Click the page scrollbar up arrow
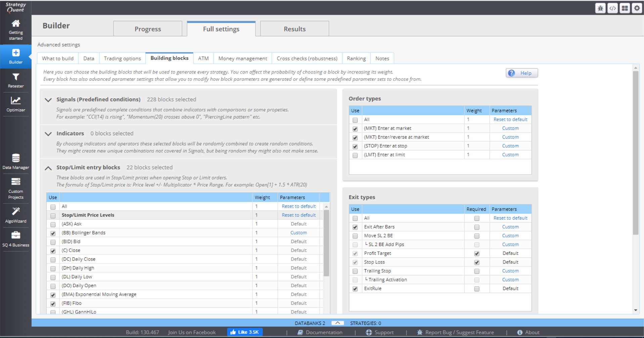This screenshot has height=338, width=644. coord(635,68)
